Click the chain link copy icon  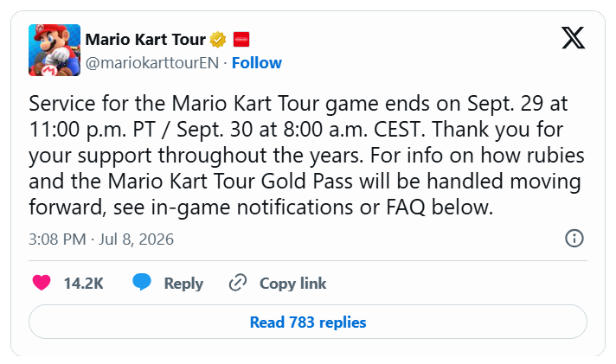[238, 283]
